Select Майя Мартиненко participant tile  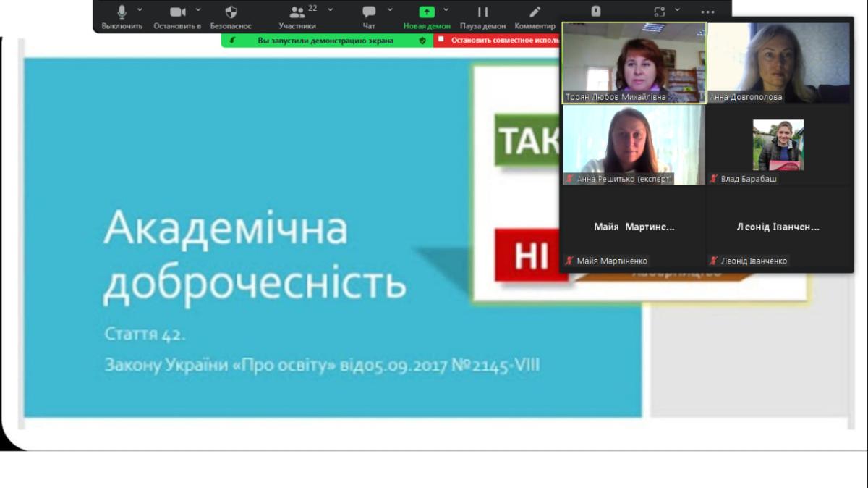pos(634,227)
